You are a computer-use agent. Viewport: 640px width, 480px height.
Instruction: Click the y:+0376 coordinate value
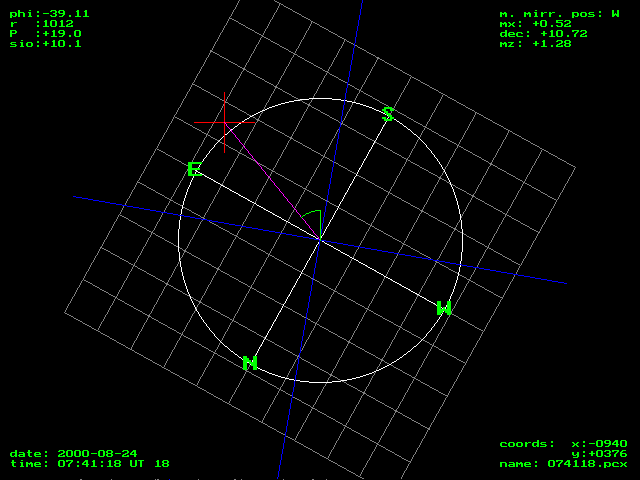(599, 454)
